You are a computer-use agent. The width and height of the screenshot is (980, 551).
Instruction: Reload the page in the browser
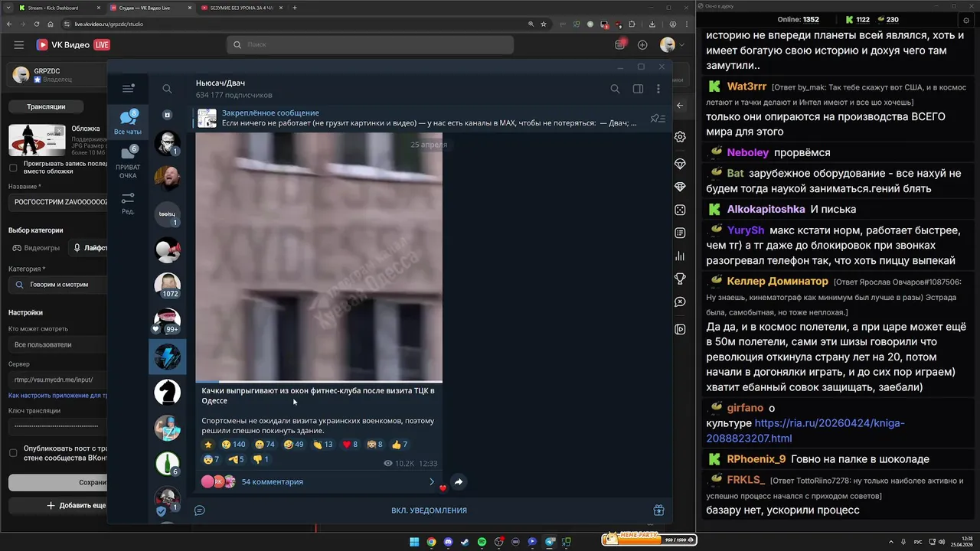point(36,24)
